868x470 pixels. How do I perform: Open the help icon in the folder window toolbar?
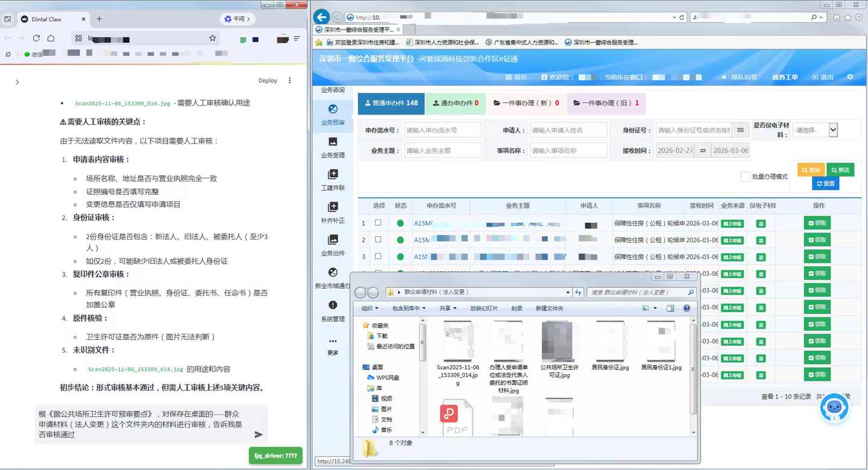pos(686,308)
